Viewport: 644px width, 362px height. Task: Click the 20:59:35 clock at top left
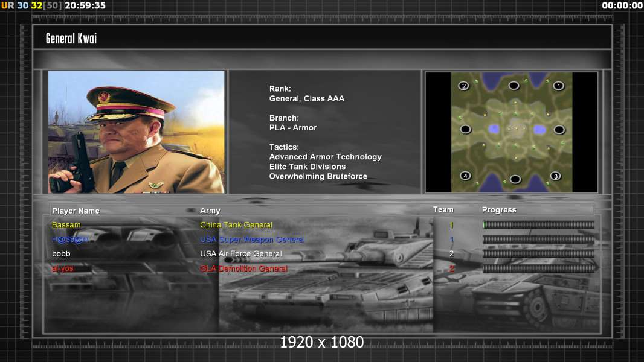click(85, 5)
